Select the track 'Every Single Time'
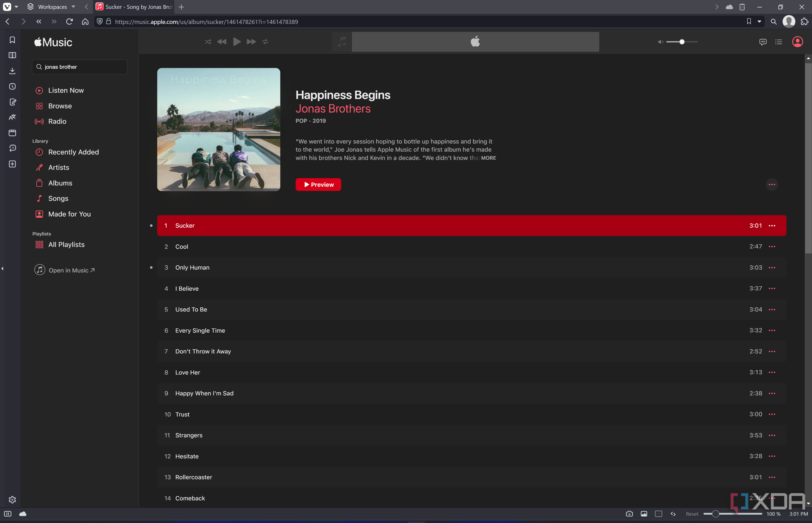 pos(471,331)
